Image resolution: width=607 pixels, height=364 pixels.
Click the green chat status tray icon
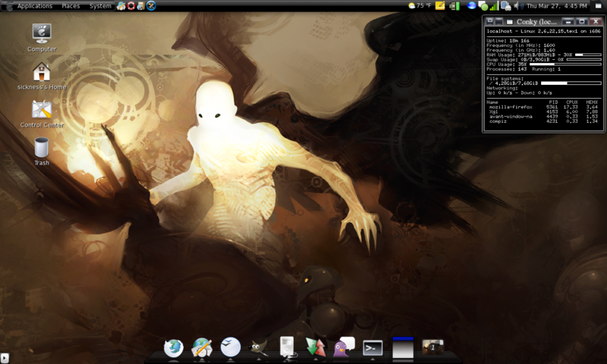point(483,6)
